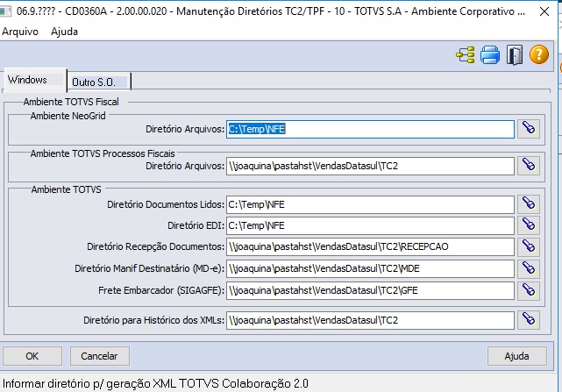
Task: Browse folder for Diretório Manif Destinatário (MD-e)
Action: [x=529, y=268]
